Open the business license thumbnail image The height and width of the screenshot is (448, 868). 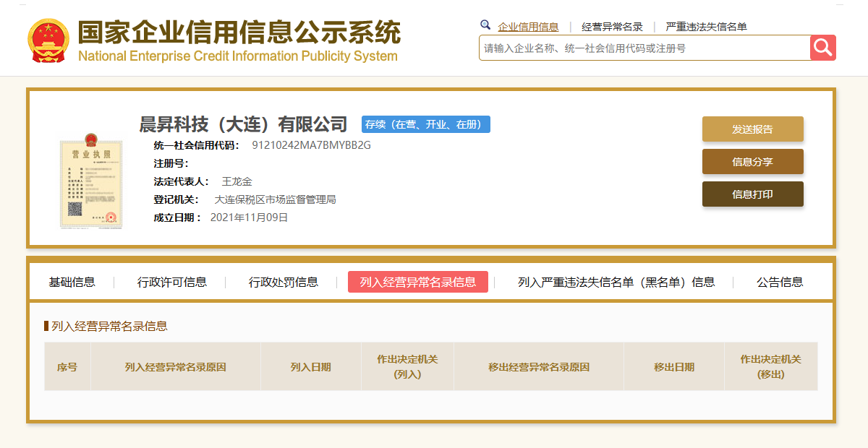point(91,181)
